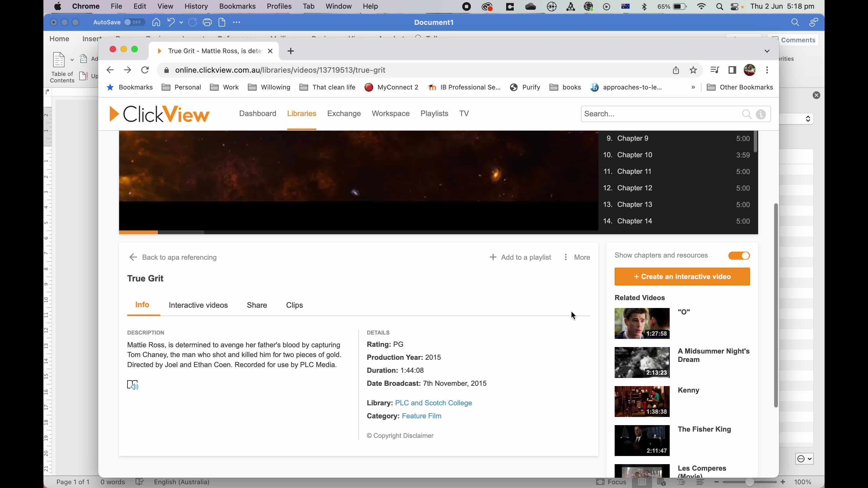Expand hidden bookmarks chevron
Screen dimensions: 868x488
693,87
